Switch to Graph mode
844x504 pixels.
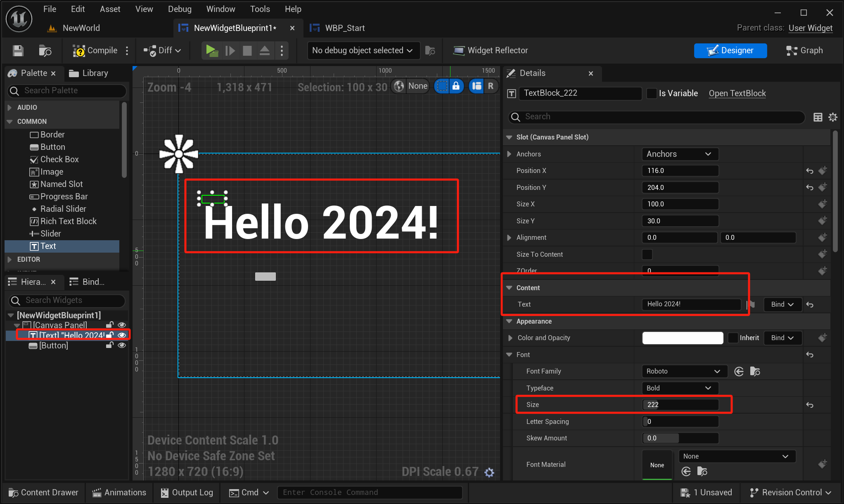click(804, 50)
